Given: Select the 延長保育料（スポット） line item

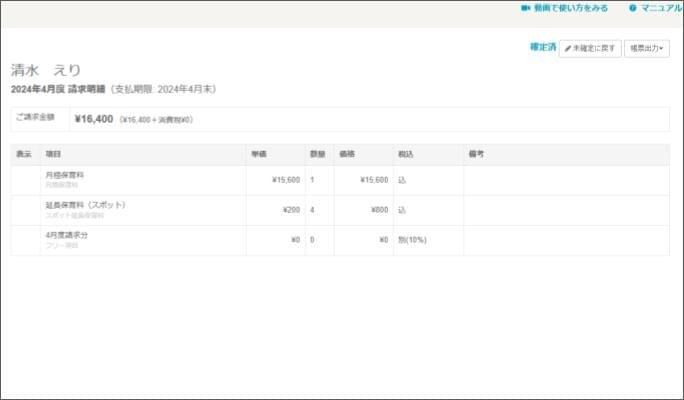Looking at the screenshot, I should (x=85, y=205).
